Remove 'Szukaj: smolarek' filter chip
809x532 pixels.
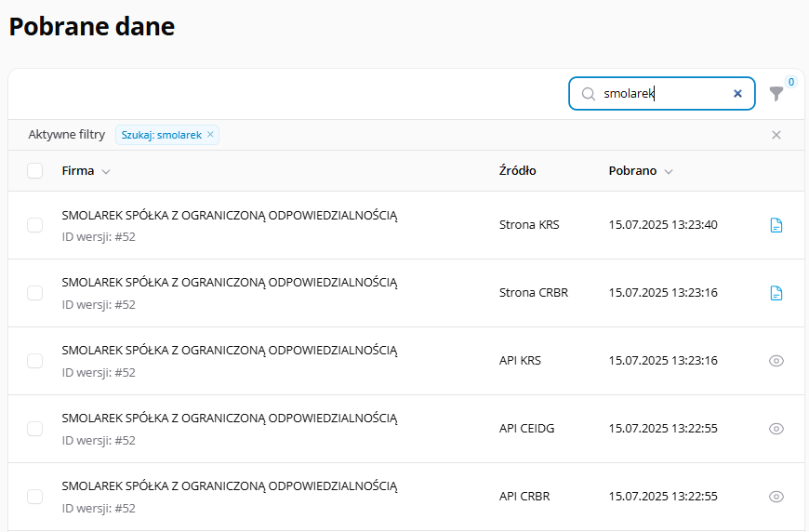click(x=210, y=134)
